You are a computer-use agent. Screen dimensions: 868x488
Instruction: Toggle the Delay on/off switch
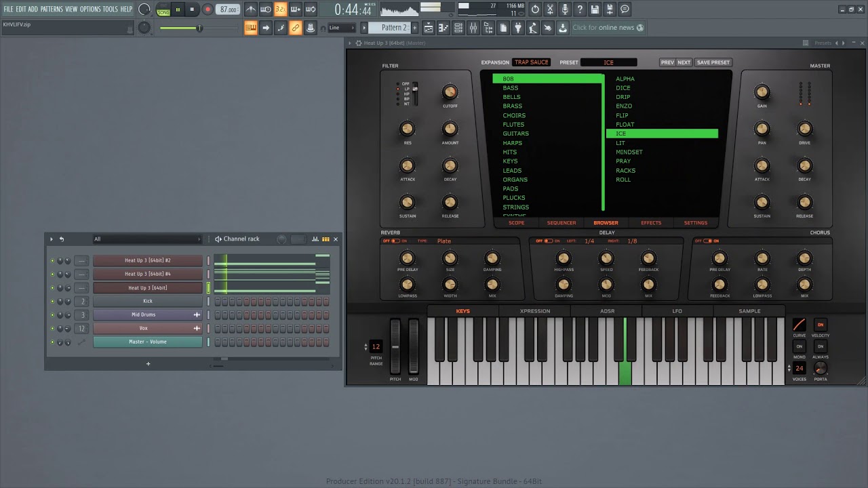coord(548,241)
